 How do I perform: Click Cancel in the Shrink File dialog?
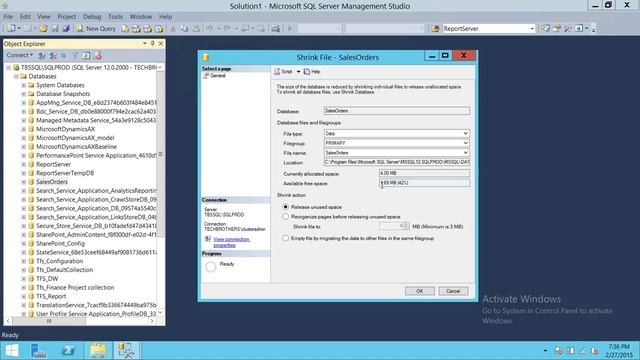[453, 291]
